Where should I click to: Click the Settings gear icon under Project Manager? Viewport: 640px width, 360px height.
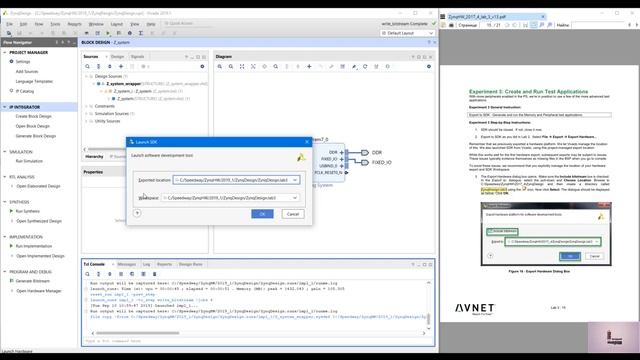pos(11,61)
